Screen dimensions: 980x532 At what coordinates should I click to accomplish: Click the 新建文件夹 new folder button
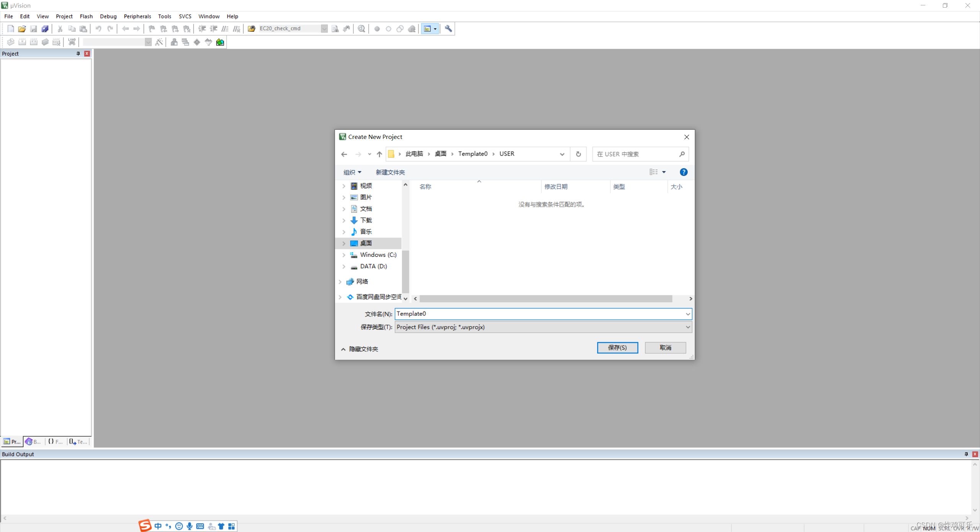(x=390, y=172)
